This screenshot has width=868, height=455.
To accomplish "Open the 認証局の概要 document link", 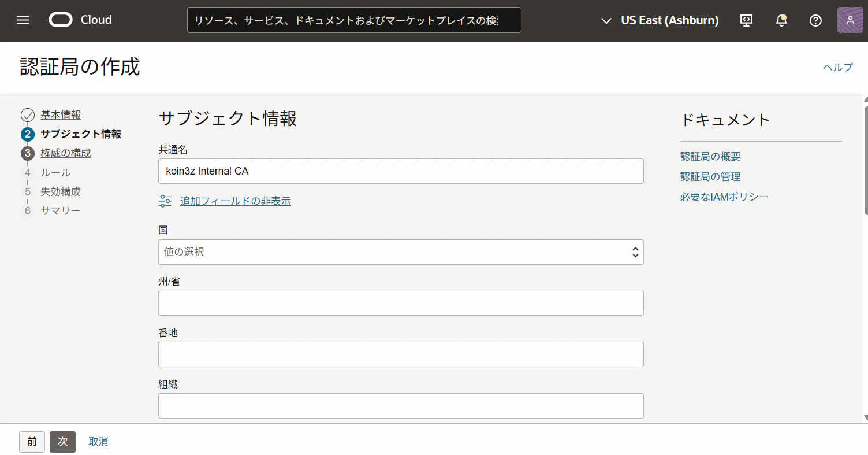I will click(710, 157).
